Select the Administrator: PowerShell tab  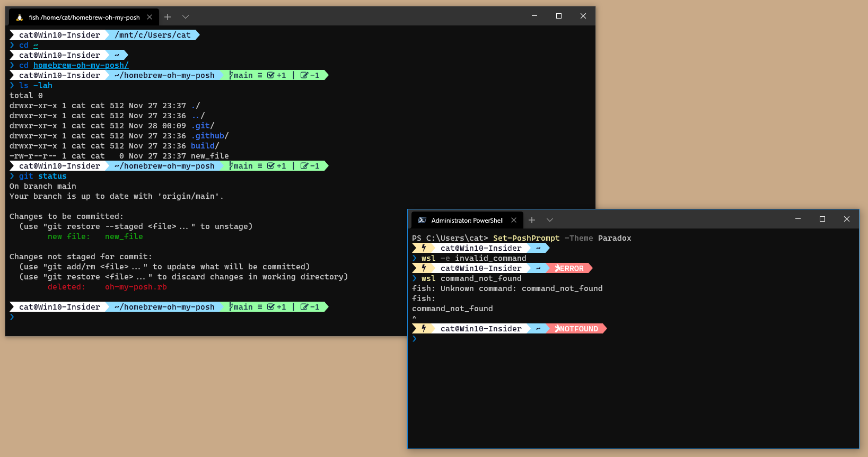(467, 220)
